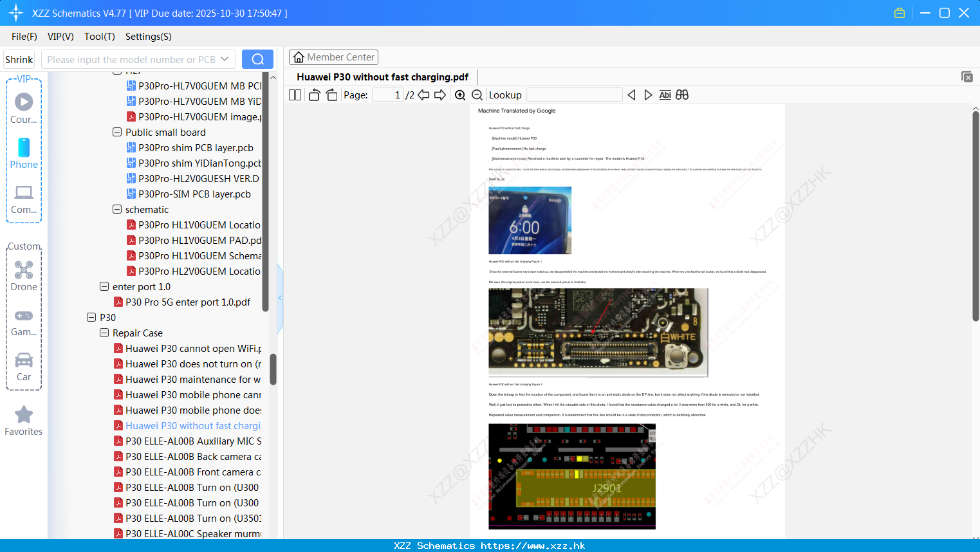The height and width of the screenshot is (552, 980).
Task: Zoom out of the PDF
Action: pos(477,95)
